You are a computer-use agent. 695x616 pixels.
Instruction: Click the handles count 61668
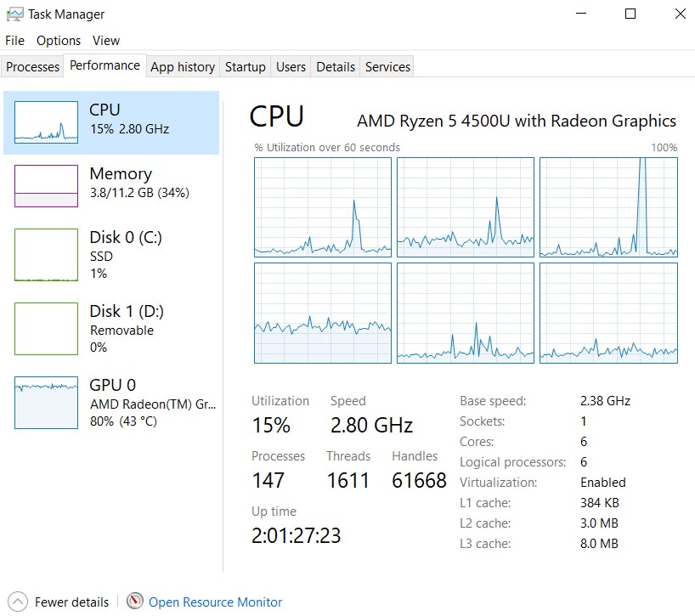419,481
